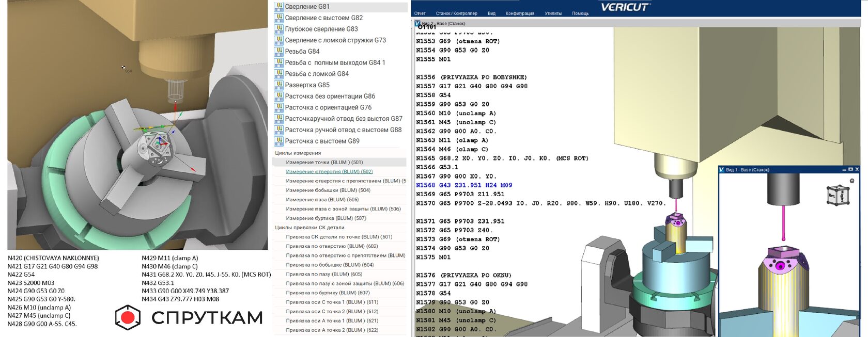Click the V icon on Вид 2 title bar
Screen dimensions: 868x337
[417, 23]
